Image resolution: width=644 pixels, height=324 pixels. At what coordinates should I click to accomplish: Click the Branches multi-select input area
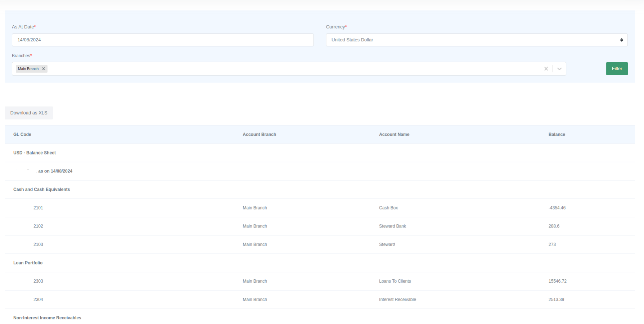[x=288, y=69]
